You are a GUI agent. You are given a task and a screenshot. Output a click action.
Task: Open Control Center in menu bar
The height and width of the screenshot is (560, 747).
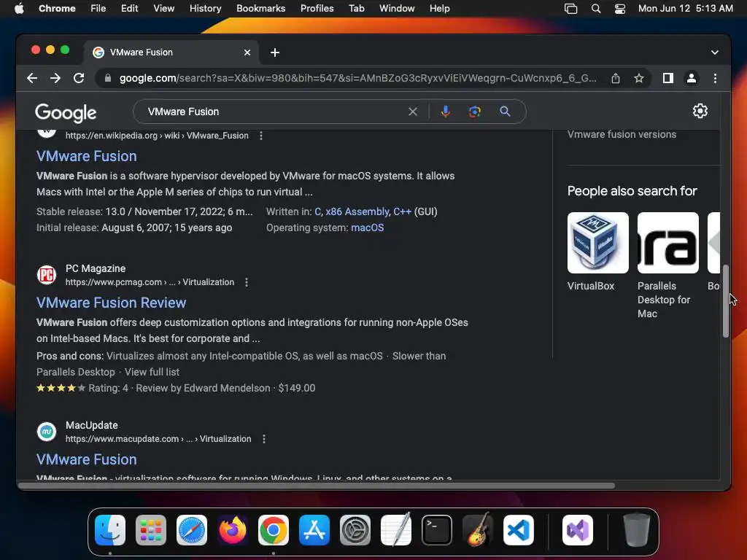click(x=620, y=9)
